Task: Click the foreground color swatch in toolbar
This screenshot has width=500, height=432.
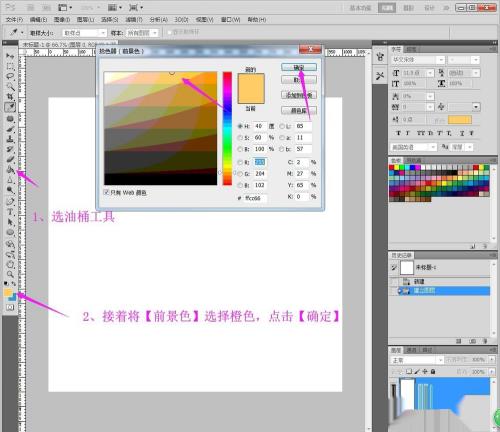Action: click(8, 293)
